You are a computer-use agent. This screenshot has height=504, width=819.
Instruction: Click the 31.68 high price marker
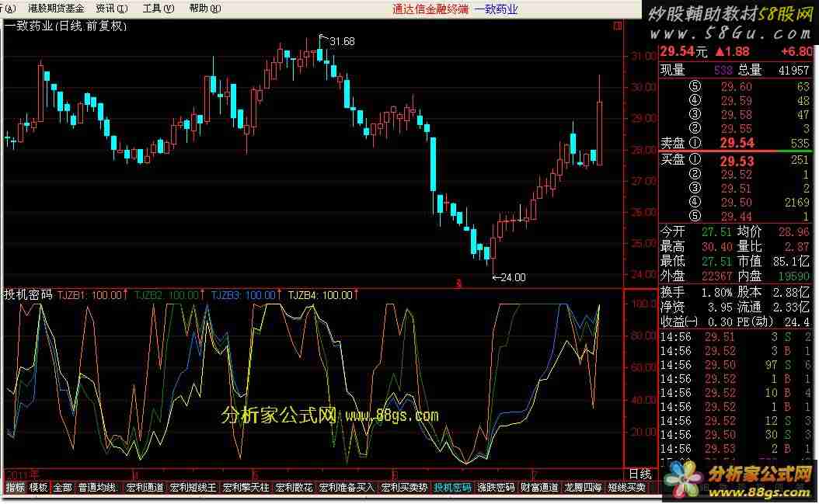(x=342, y=42)
